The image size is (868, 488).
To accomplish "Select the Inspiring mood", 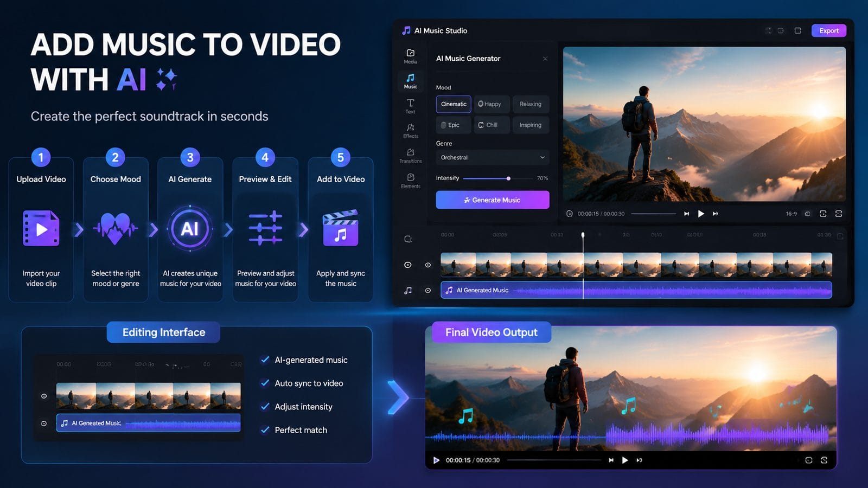I will click(x=531, y=125).
